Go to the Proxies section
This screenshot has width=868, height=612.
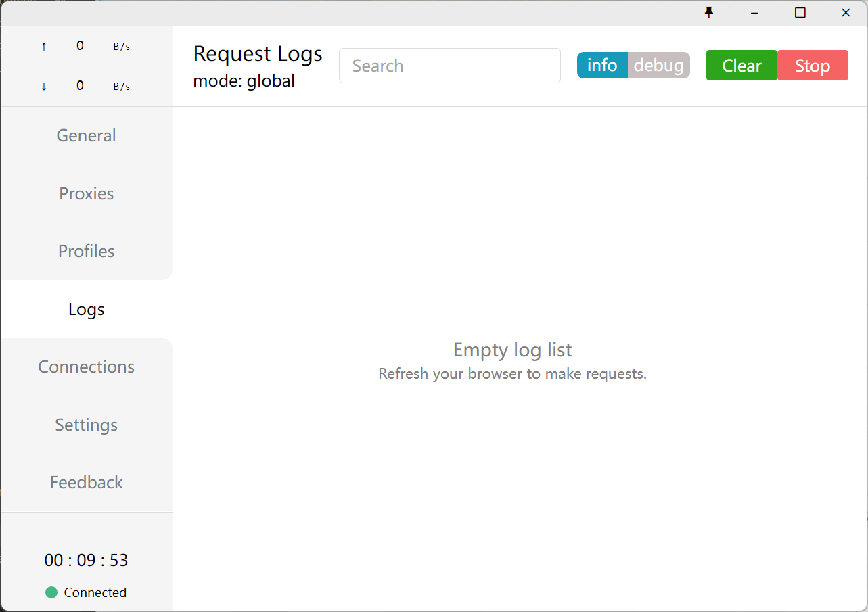point(87,193)
